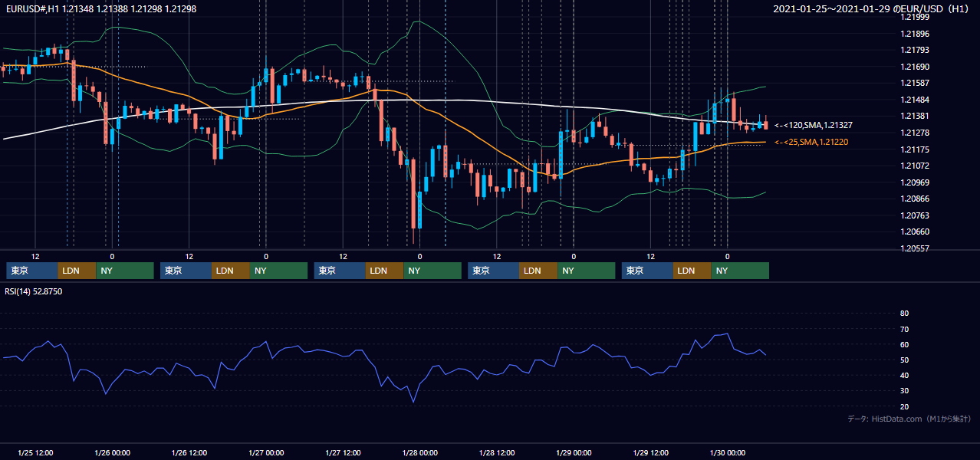The image size is (980, 460).
Task: Click the RSI scale value 70
Action: click(904, 329)
